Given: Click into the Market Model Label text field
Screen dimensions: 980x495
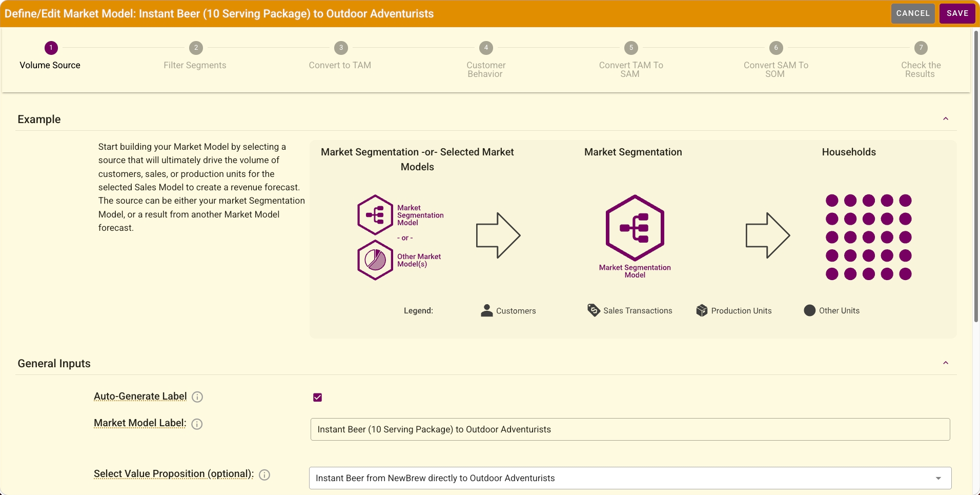Looking at the screenshot, I should pyautogui.click(x=630, y=429).
